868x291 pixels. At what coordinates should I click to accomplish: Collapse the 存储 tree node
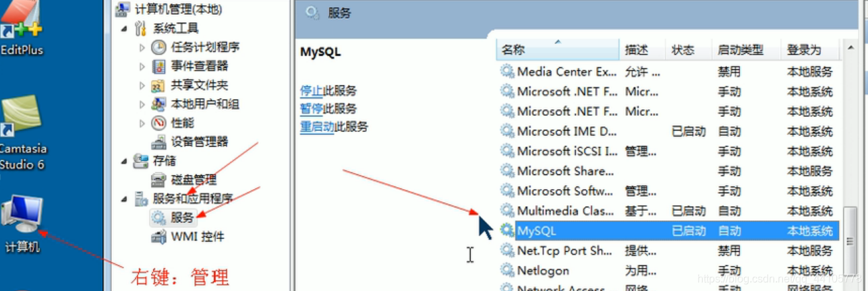coord(124,161)
